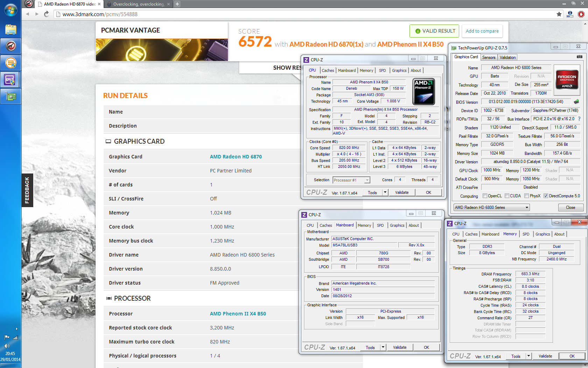Open the AMD Radeon HD 6870 link
Image resolution: width=588 pixels, height=368 pixels.
pyautogui.click(x=236, y=157)
